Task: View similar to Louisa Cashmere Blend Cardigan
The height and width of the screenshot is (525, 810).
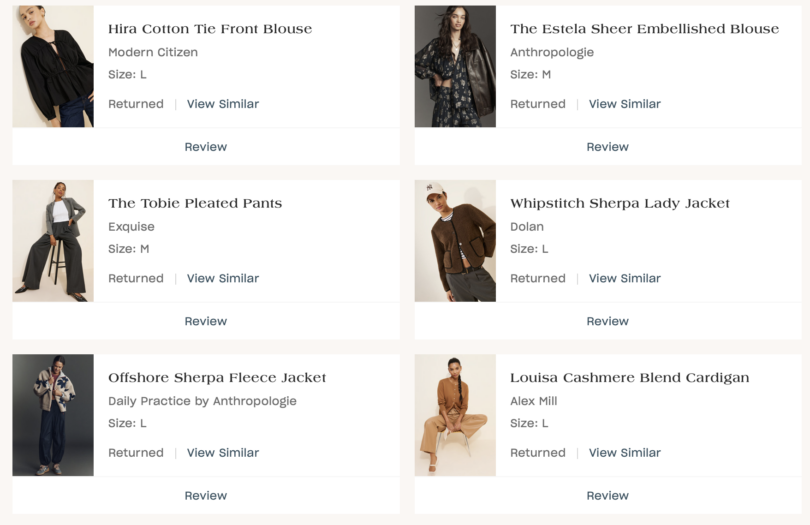Action: [x=624, y=453]
